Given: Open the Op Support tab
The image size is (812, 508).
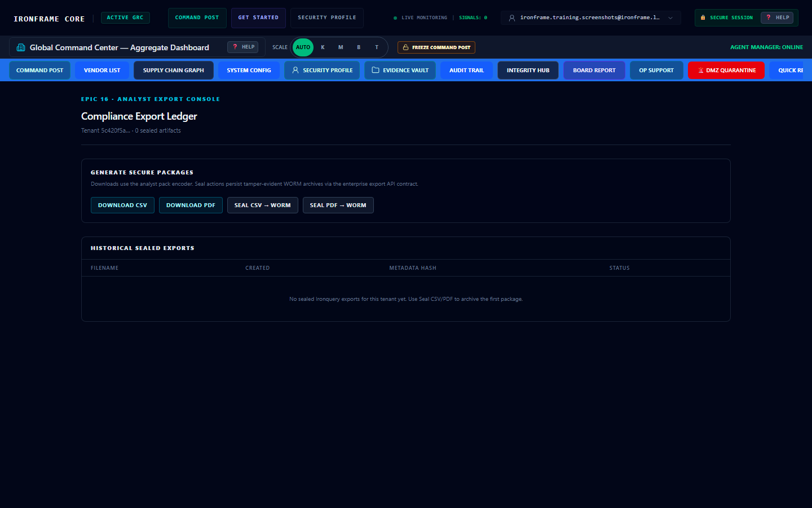Looking at the screenshot, I should pyautogui.click(x=656, y=70).
